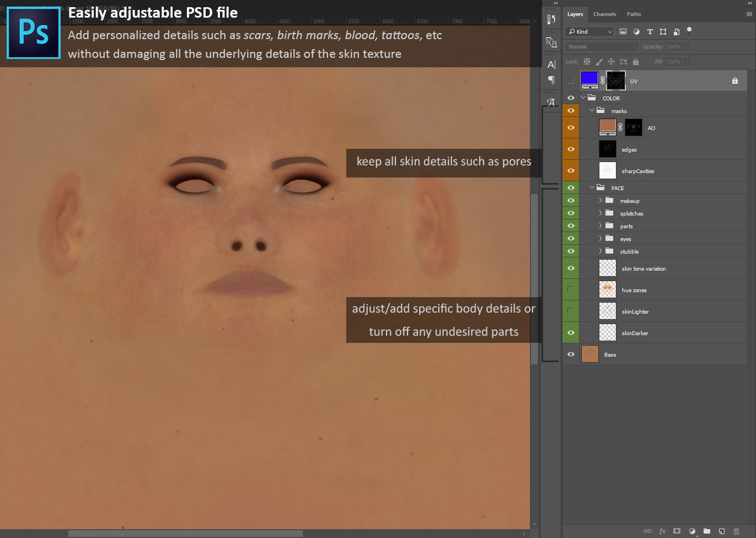Viewport: 756px width, 538px height.
Task: Switch to the Layers tab
Action: (x=575, y=14)
